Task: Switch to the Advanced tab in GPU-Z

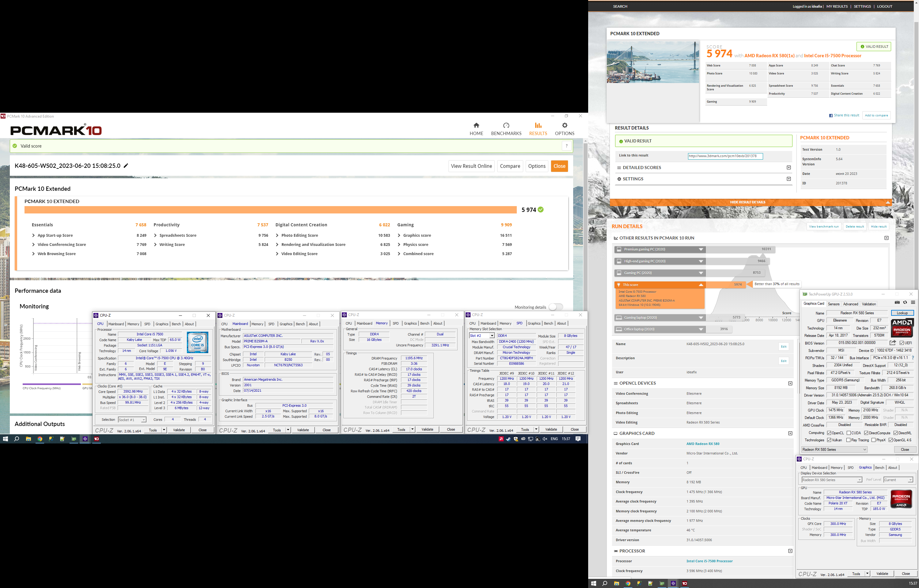Action: coord(850,304)
